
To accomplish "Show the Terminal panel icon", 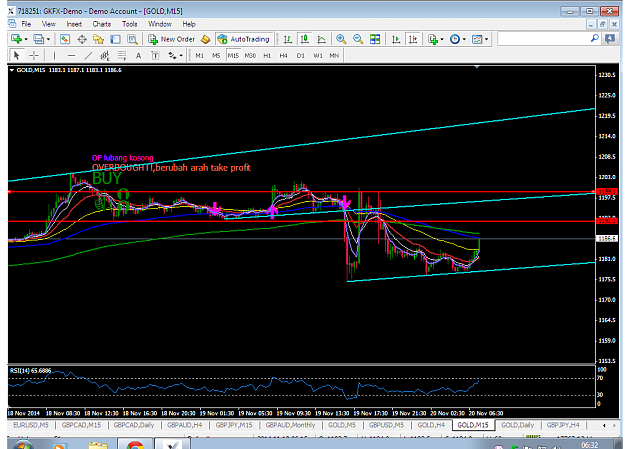I will [x=115, y=39].
